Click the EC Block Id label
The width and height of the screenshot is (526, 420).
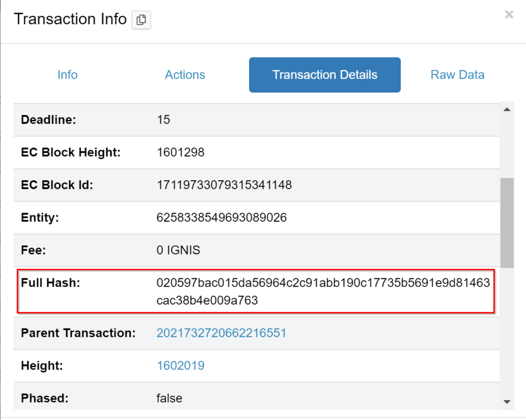coord(57,185)
